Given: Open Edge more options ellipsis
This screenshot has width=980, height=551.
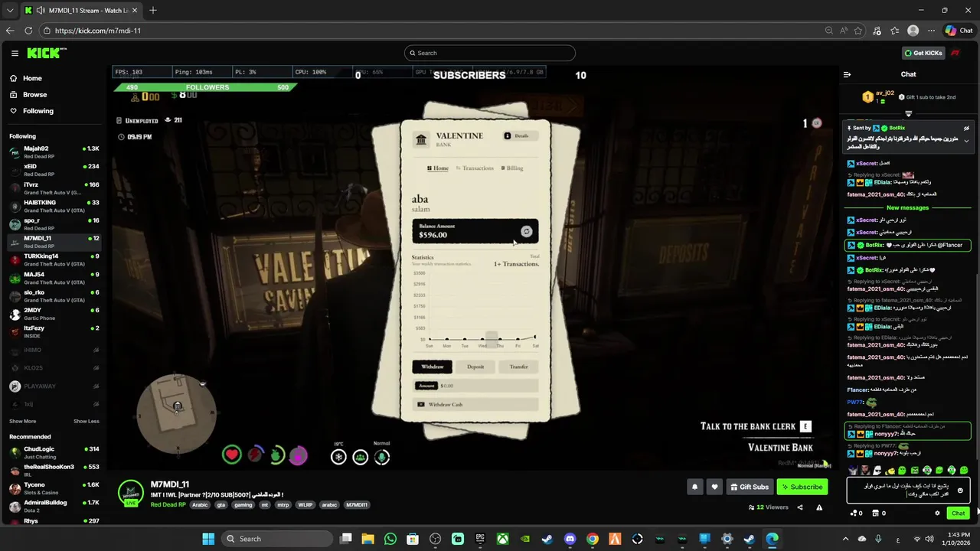Looking at the screenshot, I should pos(930,31).
